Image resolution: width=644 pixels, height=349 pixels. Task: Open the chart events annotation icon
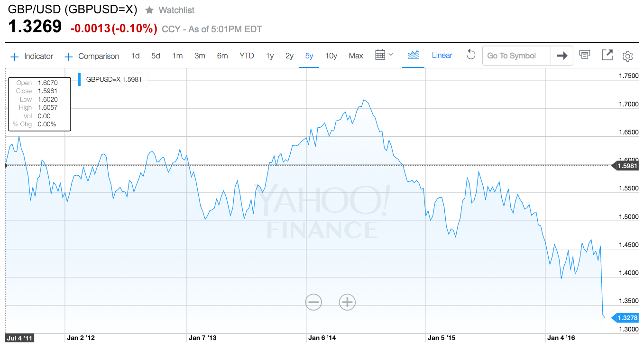585,56
